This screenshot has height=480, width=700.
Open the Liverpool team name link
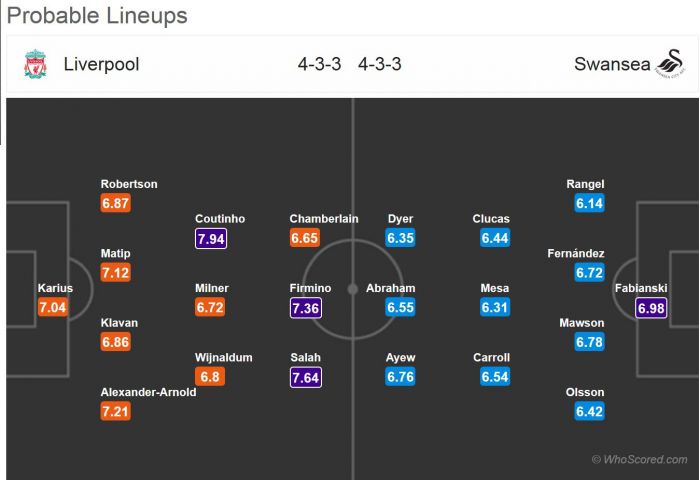click(101, 65)
